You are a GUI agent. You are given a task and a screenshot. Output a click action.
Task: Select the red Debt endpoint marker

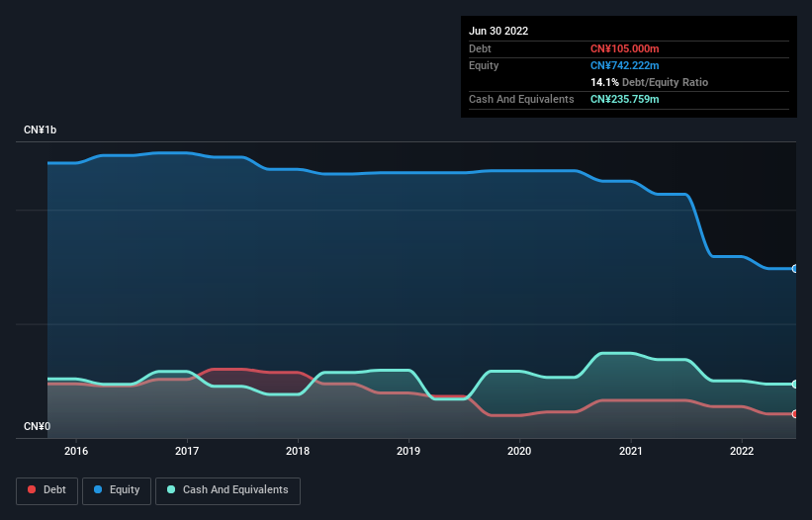[795, 414]
